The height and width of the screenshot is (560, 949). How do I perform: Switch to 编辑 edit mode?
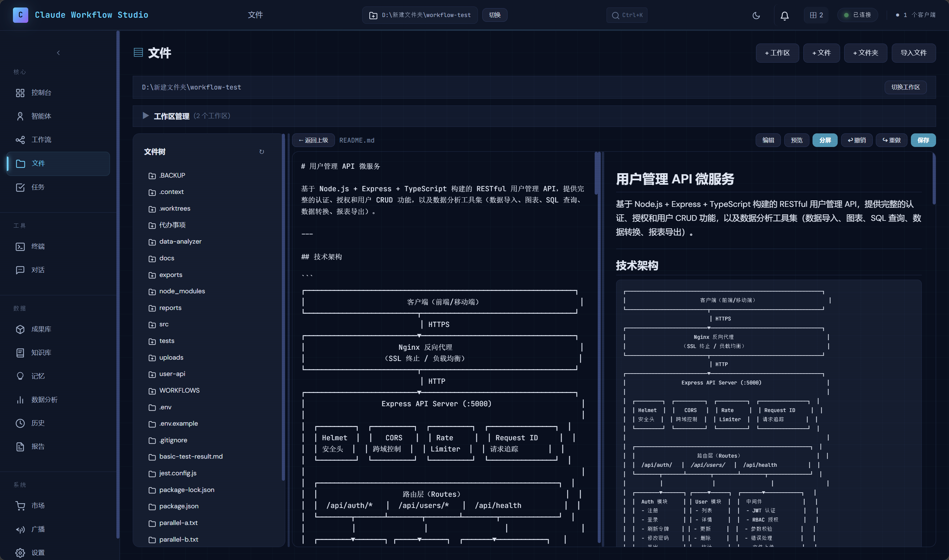pos(768,141)
